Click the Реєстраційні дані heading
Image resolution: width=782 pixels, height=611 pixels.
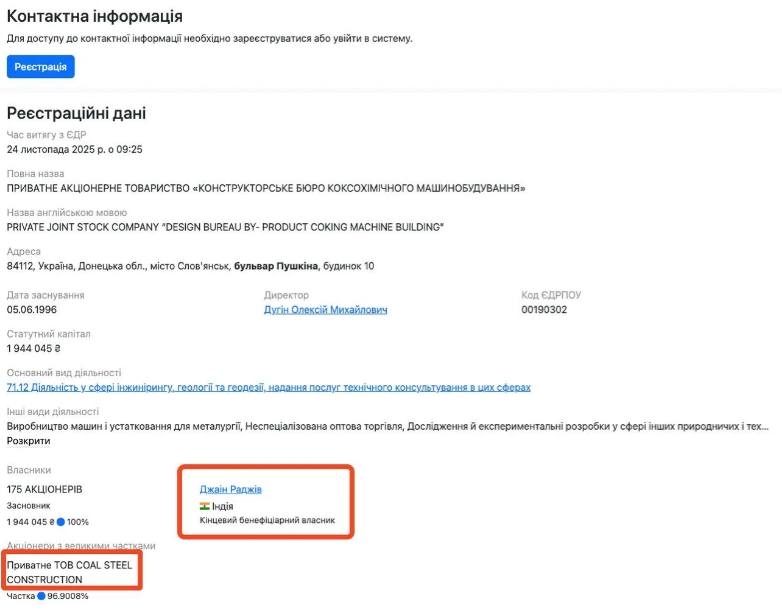[x=76, y=113]
